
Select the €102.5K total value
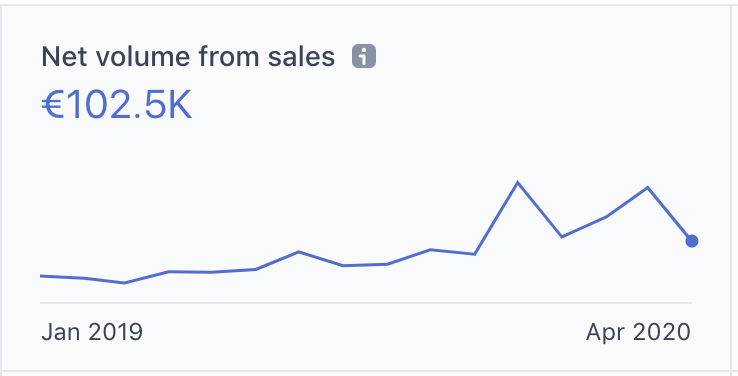click(117, 106)
